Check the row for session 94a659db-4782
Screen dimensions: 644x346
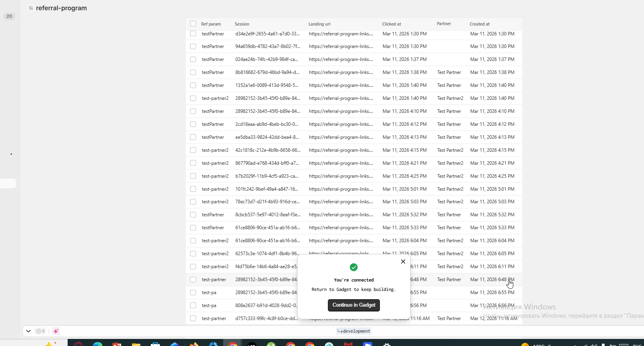(193, 46)
